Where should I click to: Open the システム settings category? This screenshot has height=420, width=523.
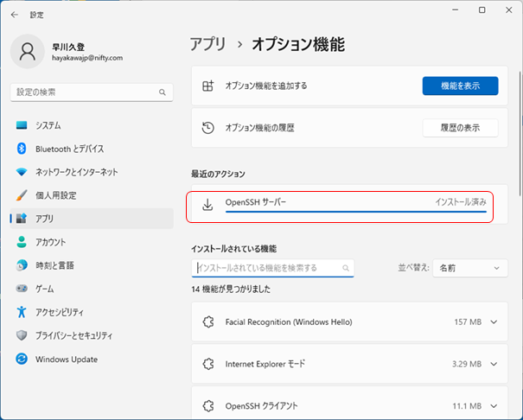[x=48, y=125]
